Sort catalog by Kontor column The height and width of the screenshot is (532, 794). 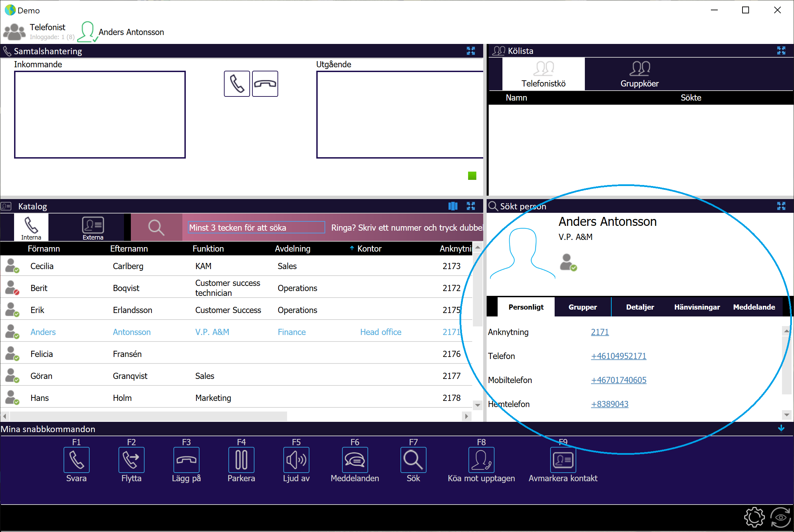pos(369,248)
